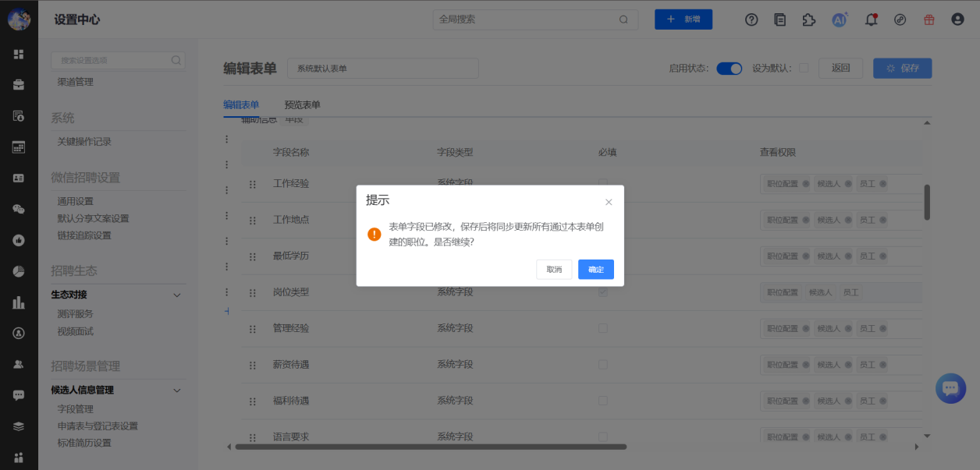Screen dimensions: 980x470
Task: Toggle 必填 checkbox for 岗位类型
Action: point(602,292)
